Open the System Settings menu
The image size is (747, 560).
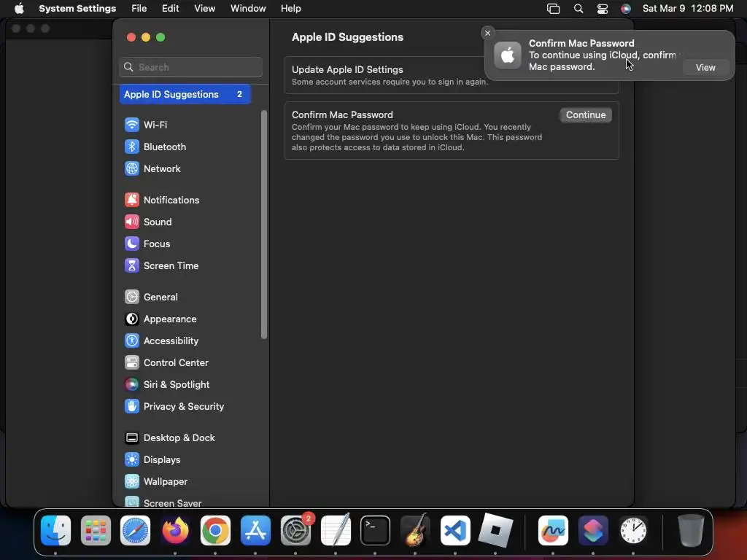point(77,9)
